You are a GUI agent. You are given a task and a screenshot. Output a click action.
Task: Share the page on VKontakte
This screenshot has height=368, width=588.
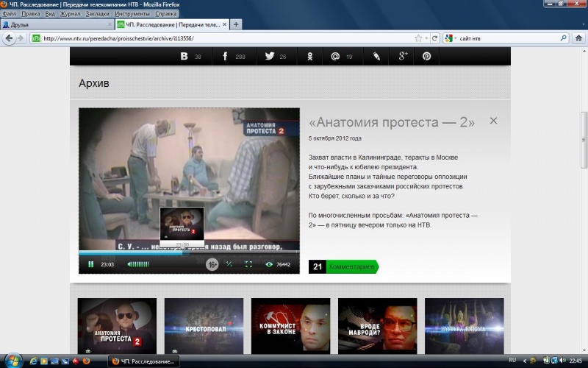[x=183, y=57]
